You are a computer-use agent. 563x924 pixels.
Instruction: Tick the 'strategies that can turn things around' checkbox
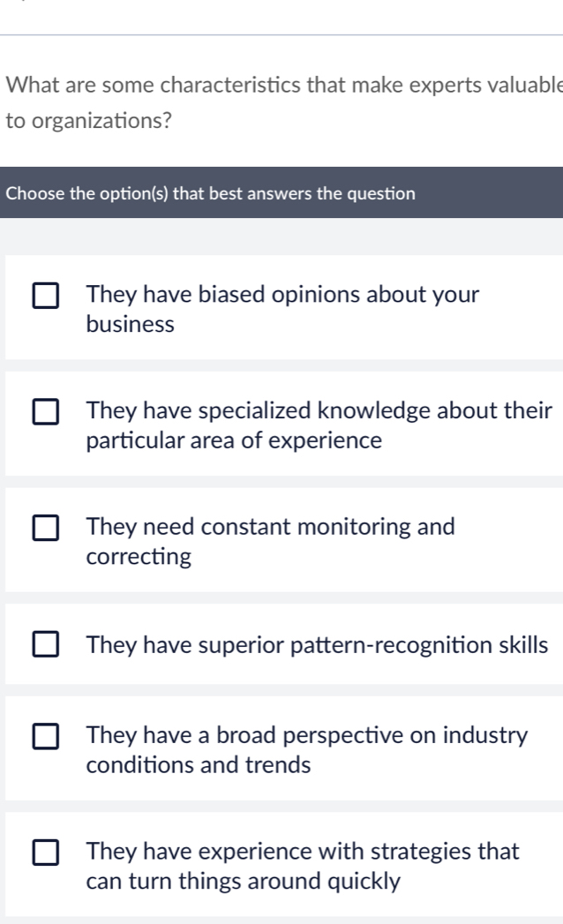point(47,853)
